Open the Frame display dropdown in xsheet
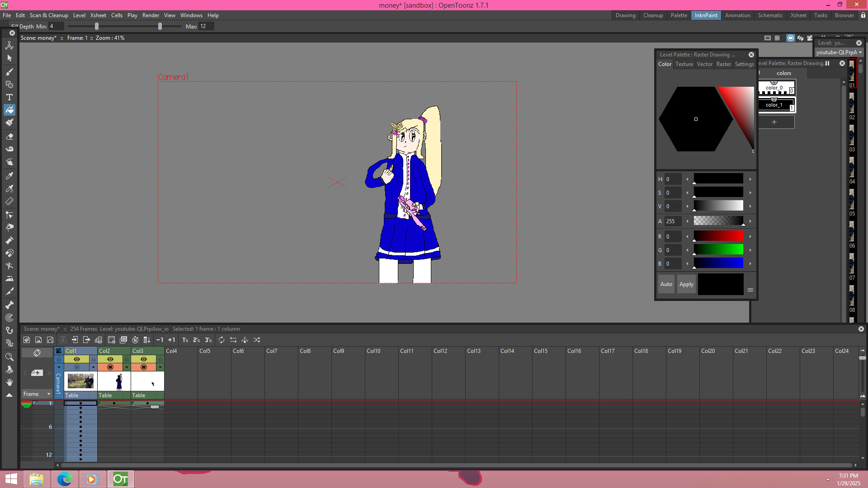The height and width of the screenshot is (488, 868). [x=37, y=394]
